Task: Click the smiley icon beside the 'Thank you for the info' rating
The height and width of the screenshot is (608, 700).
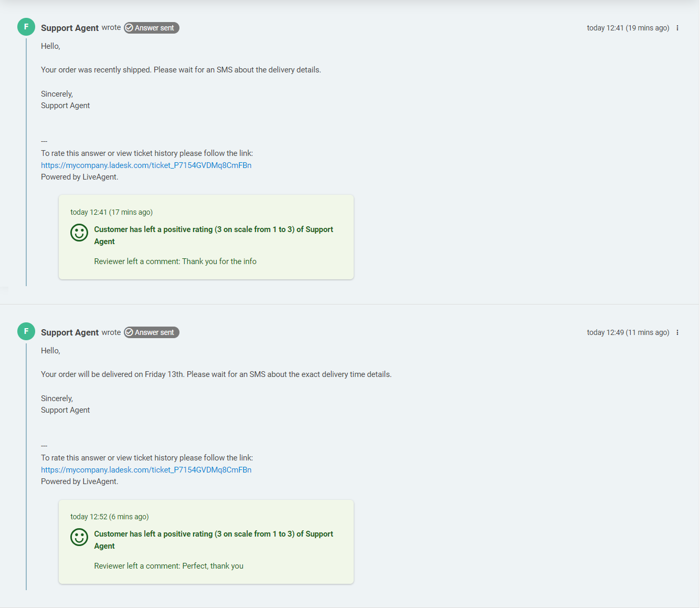Action: [79, 233]
